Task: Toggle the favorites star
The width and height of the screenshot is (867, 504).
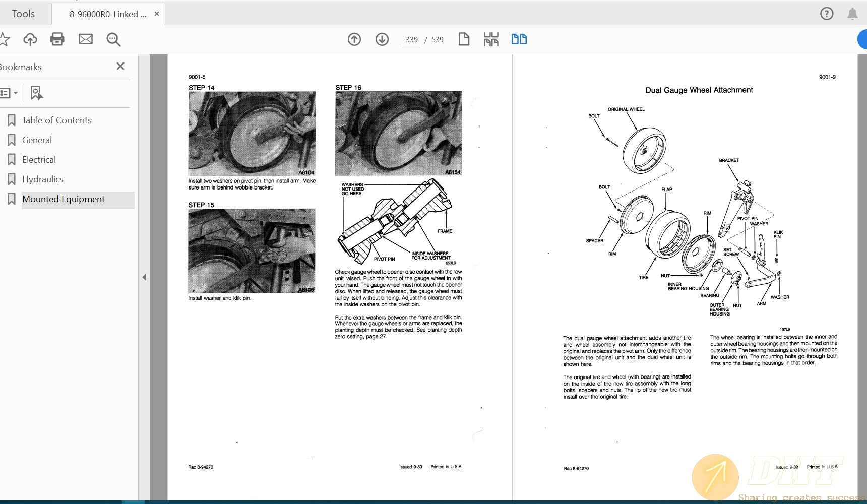Action: [5, 39]
